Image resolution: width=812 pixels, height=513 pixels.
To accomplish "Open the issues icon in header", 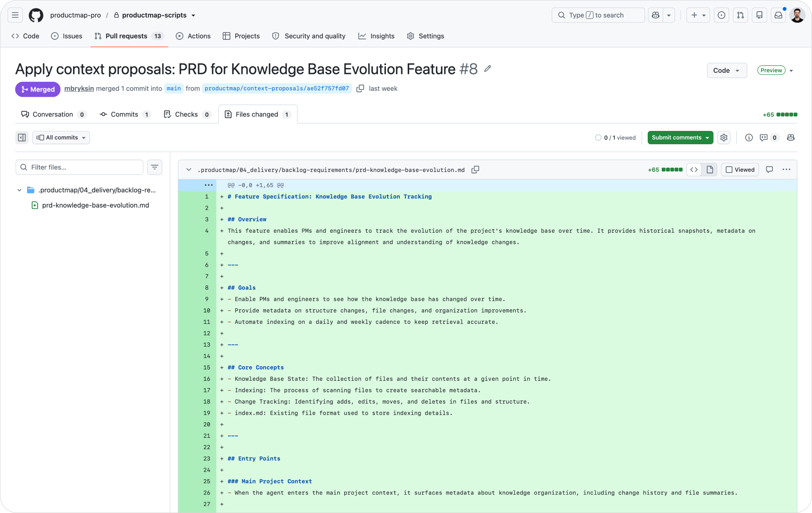I will pos(721,15).
